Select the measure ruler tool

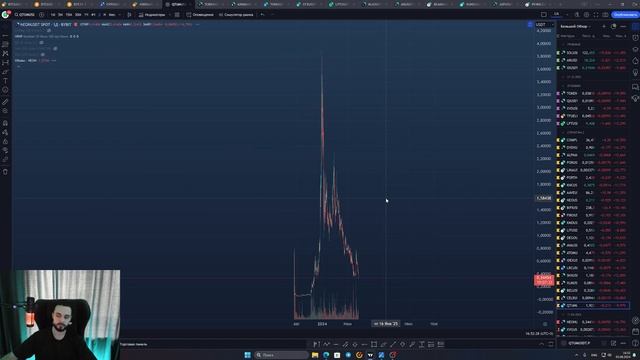(x=5, y=102)
